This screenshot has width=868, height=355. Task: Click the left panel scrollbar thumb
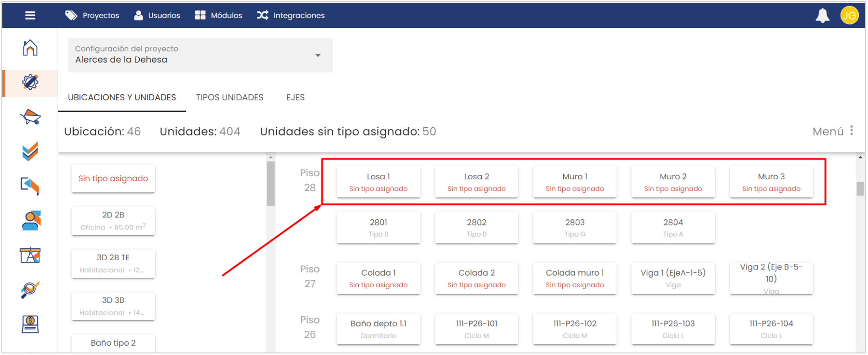point(271,183)
